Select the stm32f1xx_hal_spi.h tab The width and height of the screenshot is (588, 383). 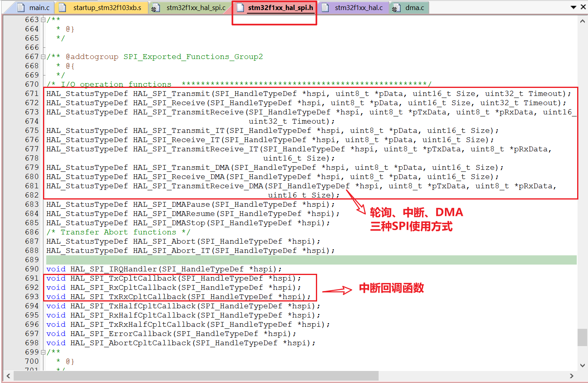276,8
